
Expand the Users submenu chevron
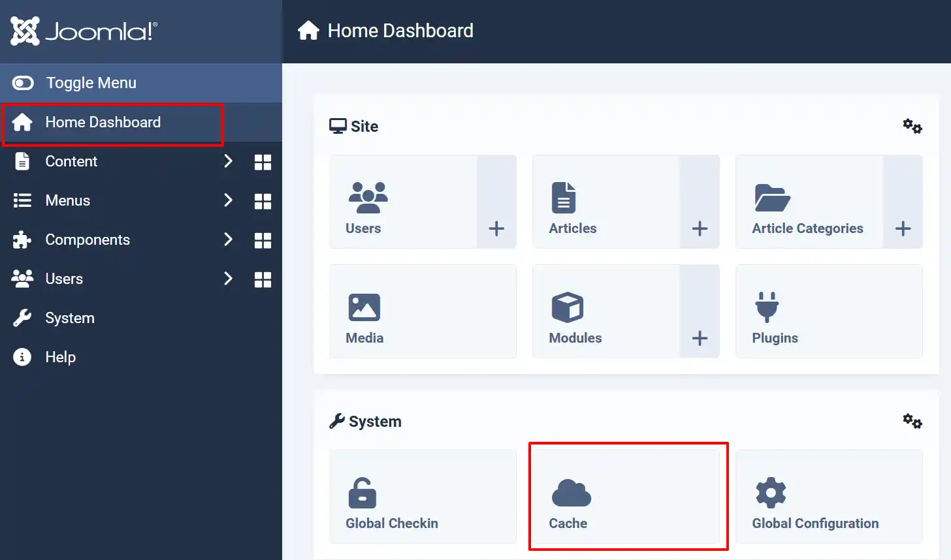tap(228, 279)
